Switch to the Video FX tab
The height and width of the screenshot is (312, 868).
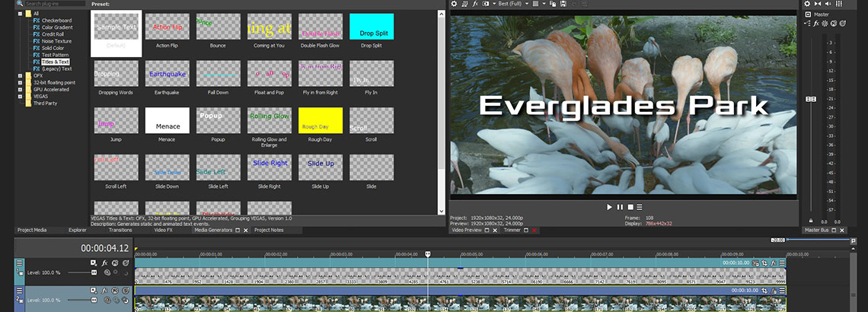pyautogui.click(x=163, y=230)
